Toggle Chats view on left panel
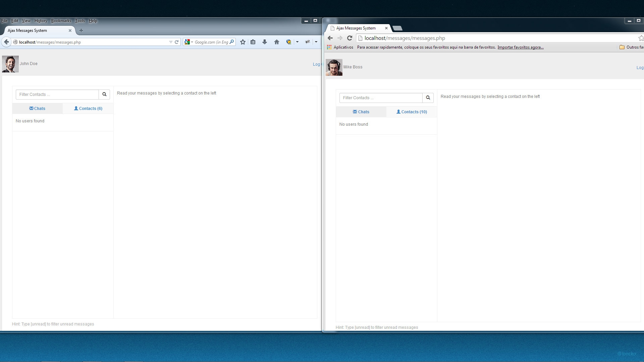 tap(37, 108)
